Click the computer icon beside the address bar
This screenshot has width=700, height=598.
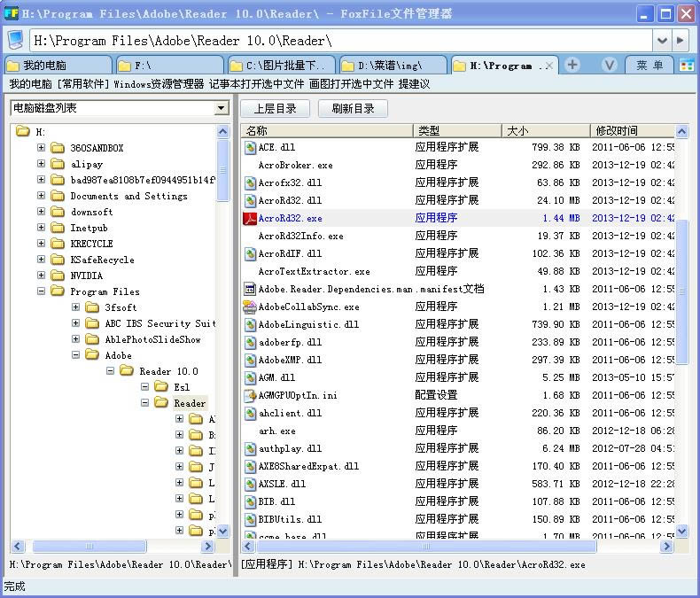[16, 41]
